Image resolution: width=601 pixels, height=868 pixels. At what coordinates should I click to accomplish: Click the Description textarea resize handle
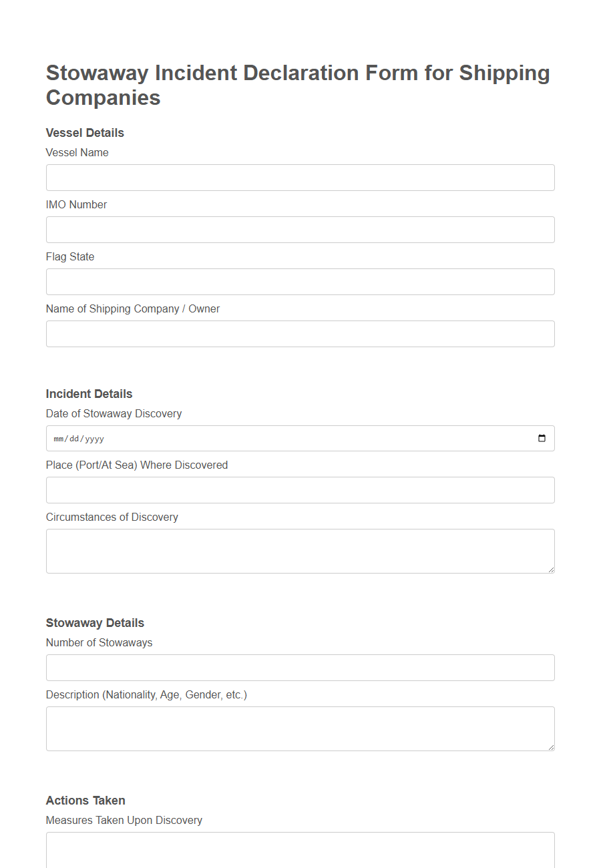click(552, 748)
